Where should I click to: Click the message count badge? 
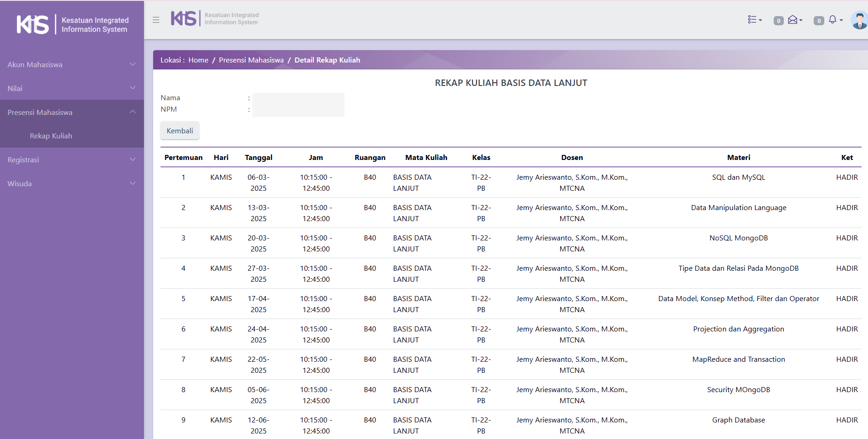pyautogui.click(x=778, y=21)
